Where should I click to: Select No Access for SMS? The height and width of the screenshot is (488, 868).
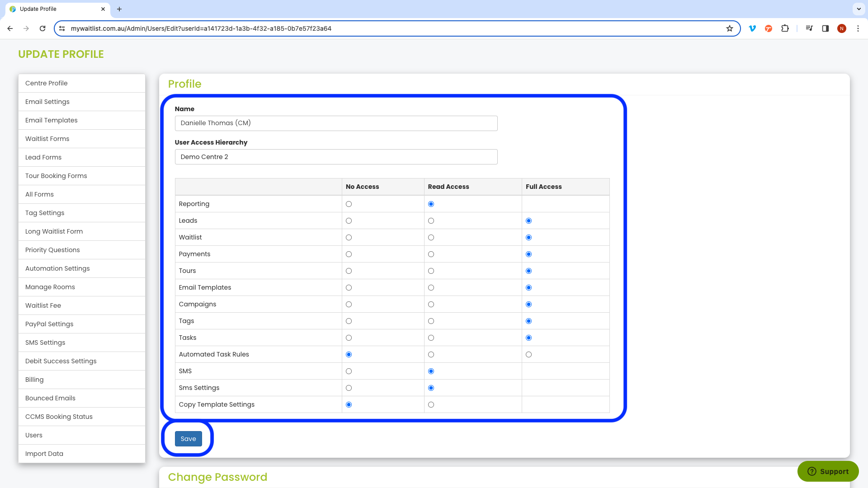pyautogui.click(x=349, y=371)
